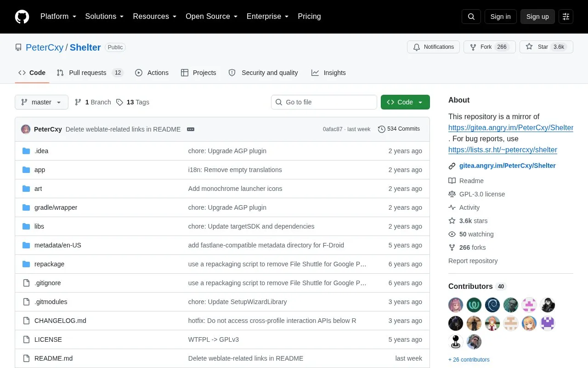
Task: Open the Pricing link
Action: pos(309,17)
